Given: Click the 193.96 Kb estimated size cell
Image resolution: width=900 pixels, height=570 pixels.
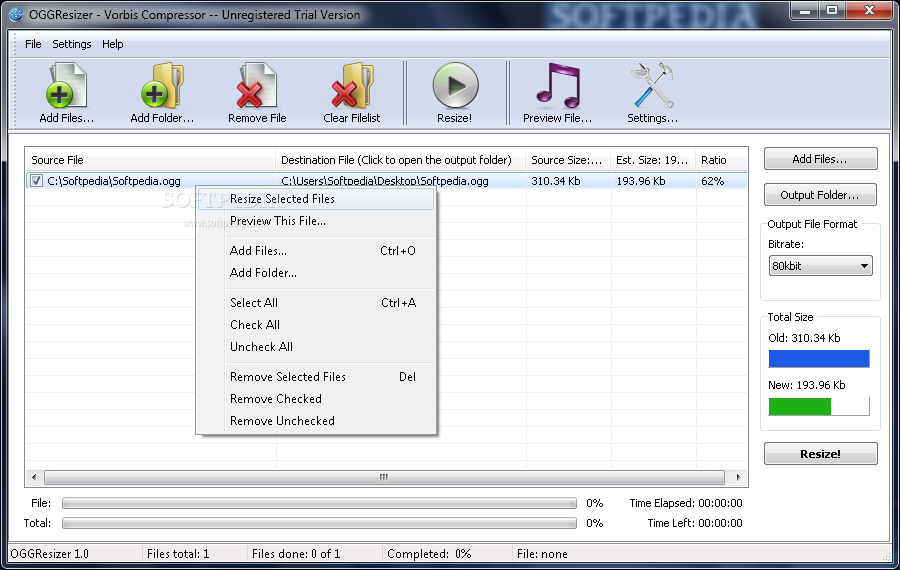Looking at the screenshot, I should [641, 181].
